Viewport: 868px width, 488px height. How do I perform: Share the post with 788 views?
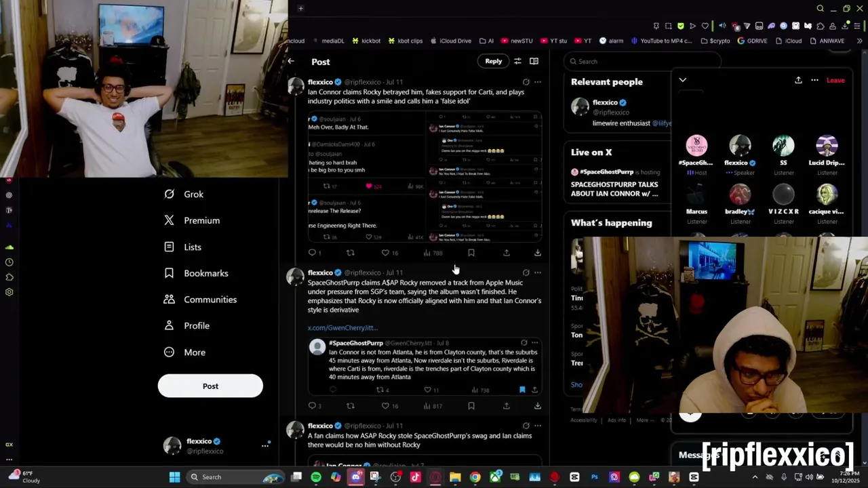coord(507,253)
